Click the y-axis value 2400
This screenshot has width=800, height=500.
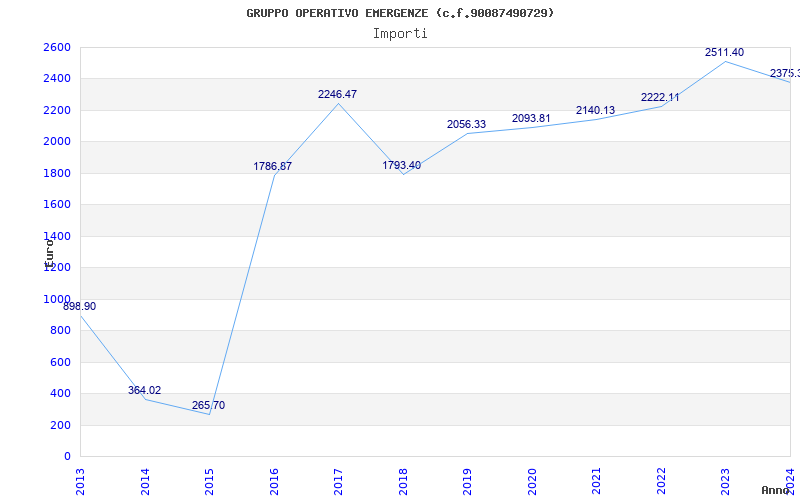pyautogui.click(x=57, y=79)
